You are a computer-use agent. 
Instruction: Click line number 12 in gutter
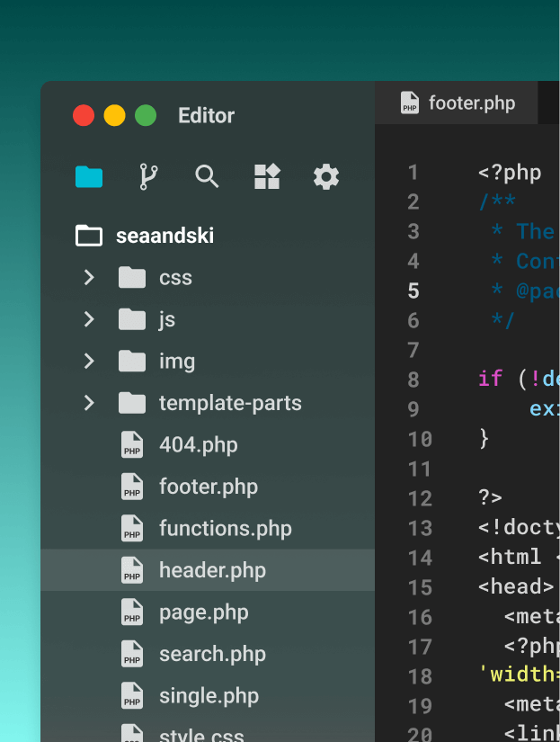click(420, 498)
